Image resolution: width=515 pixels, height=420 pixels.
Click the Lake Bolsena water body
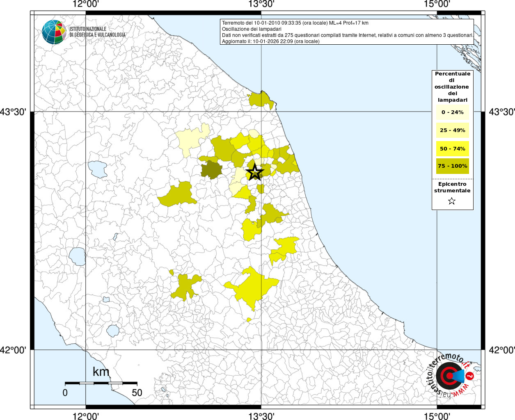coord(77,256)
